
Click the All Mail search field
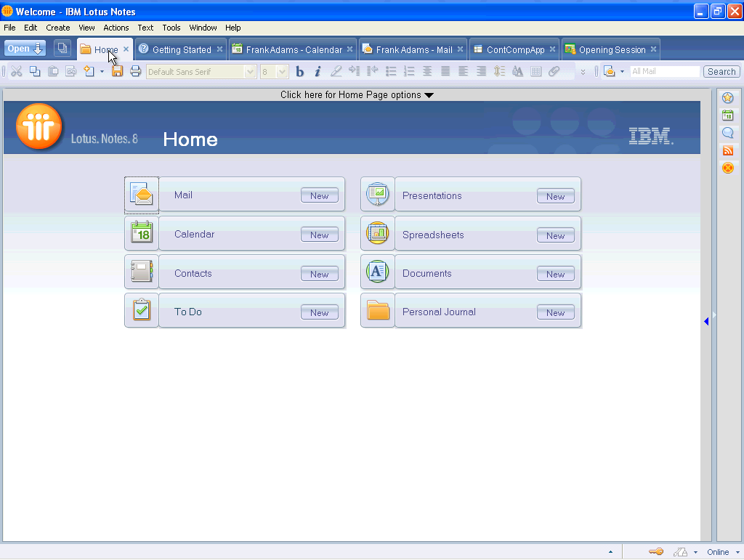tap(664, 71)
